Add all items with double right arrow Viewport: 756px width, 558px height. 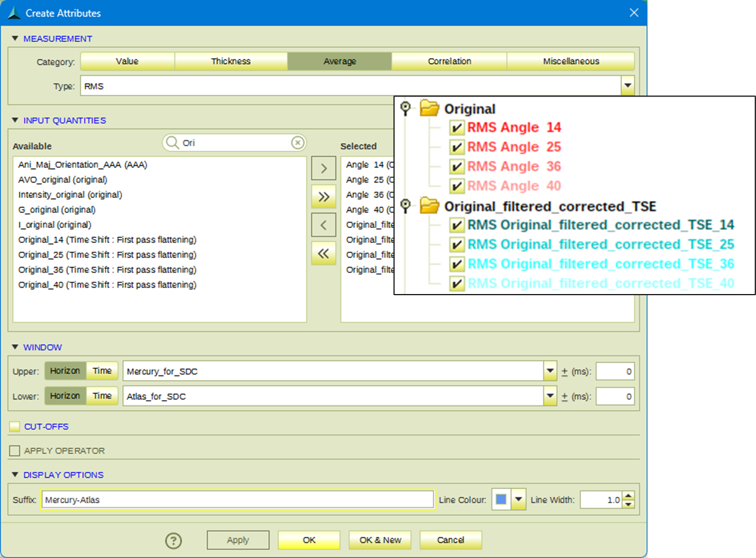(x=323, y=197)
